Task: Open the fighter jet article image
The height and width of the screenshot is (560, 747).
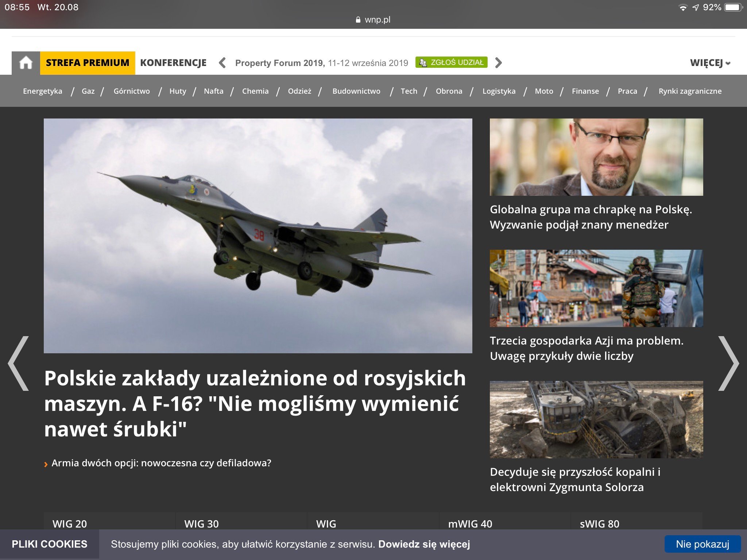Action: tap(258, 236)
